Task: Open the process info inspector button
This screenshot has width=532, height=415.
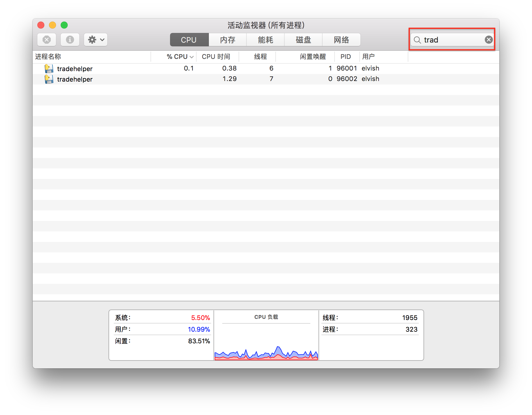Action: click(70, 40)
